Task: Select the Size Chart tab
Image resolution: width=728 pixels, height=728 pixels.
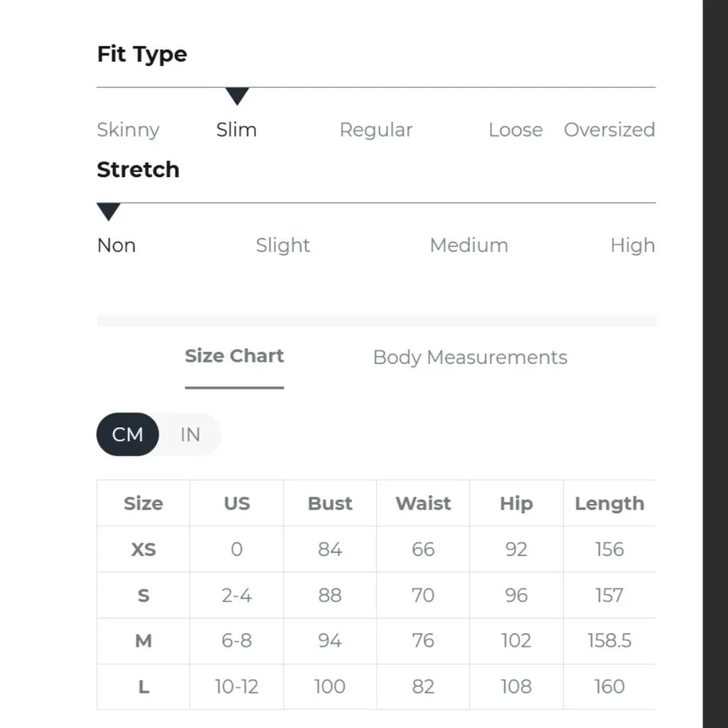Action: tap(234, 356)
